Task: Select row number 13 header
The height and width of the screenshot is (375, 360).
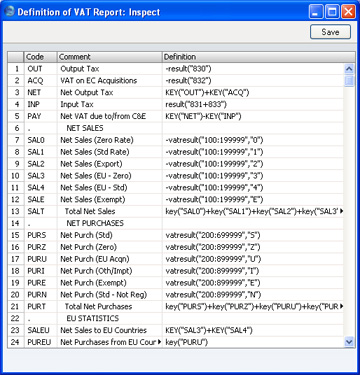Action: click(x=16, y=211)
